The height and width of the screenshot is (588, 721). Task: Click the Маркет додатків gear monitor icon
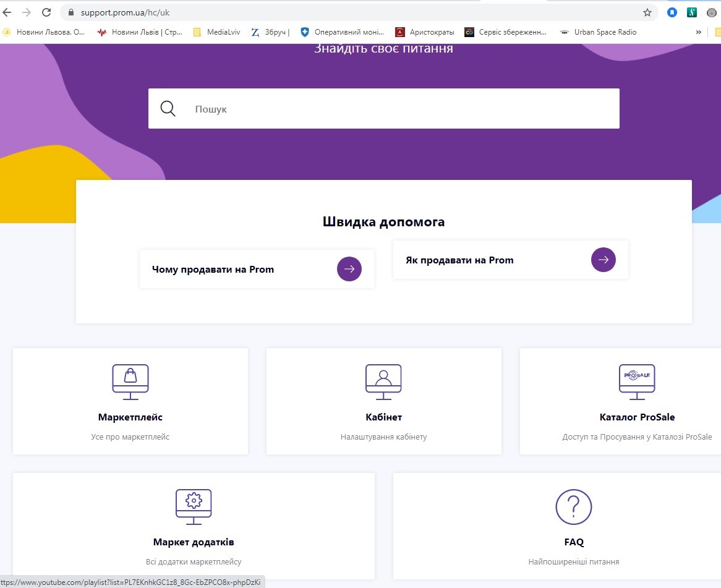[194, 506]
